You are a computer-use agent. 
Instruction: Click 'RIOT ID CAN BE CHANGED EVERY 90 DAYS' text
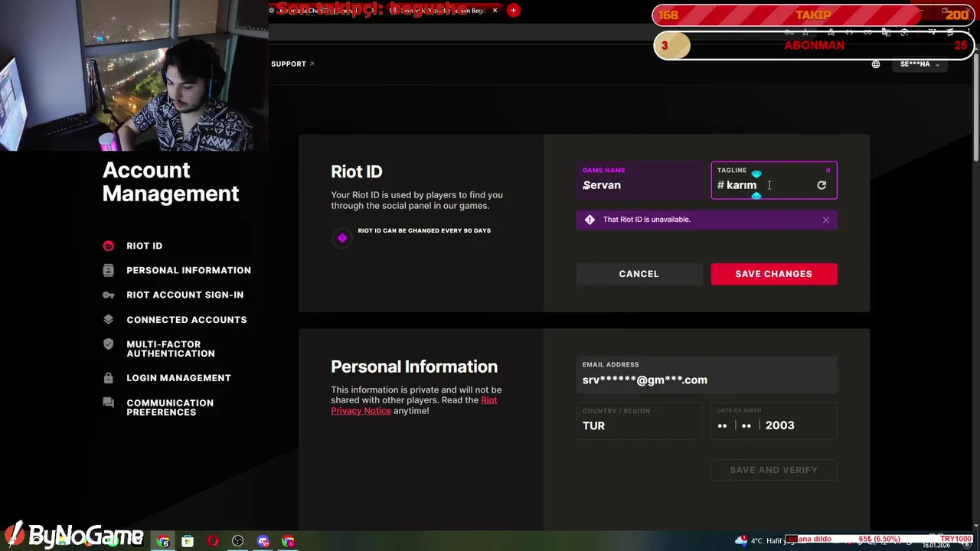[x=424, y=230]
